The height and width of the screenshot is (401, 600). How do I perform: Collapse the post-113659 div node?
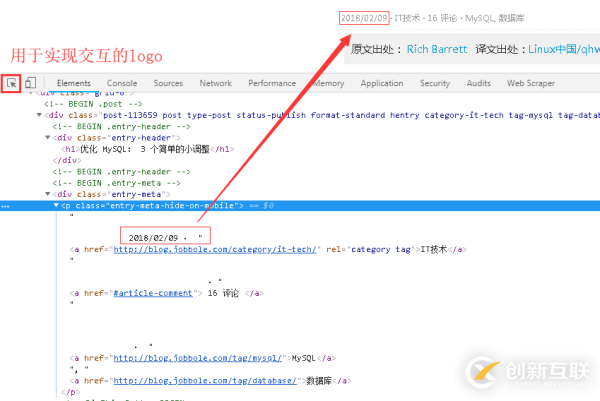[39, 115]
